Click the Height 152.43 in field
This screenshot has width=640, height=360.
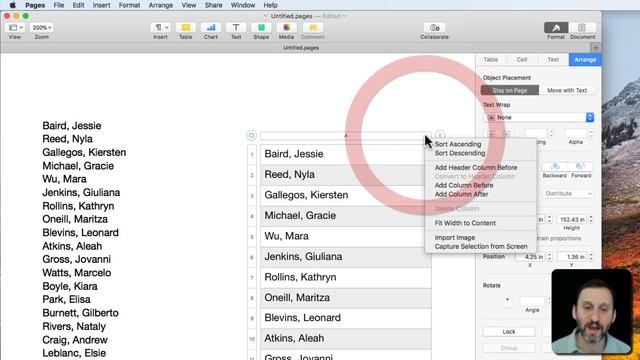pos(571,219)
